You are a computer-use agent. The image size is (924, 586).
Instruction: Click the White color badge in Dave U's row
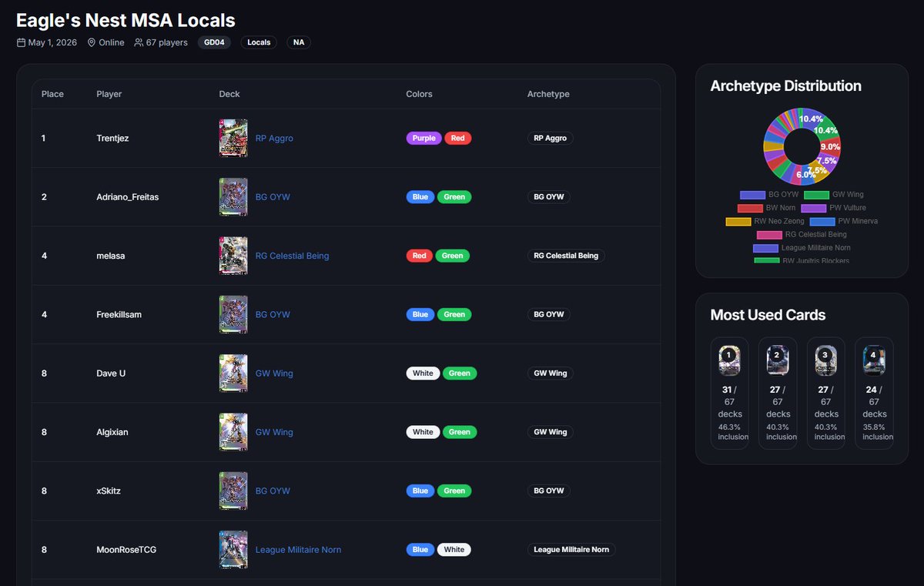423,373
